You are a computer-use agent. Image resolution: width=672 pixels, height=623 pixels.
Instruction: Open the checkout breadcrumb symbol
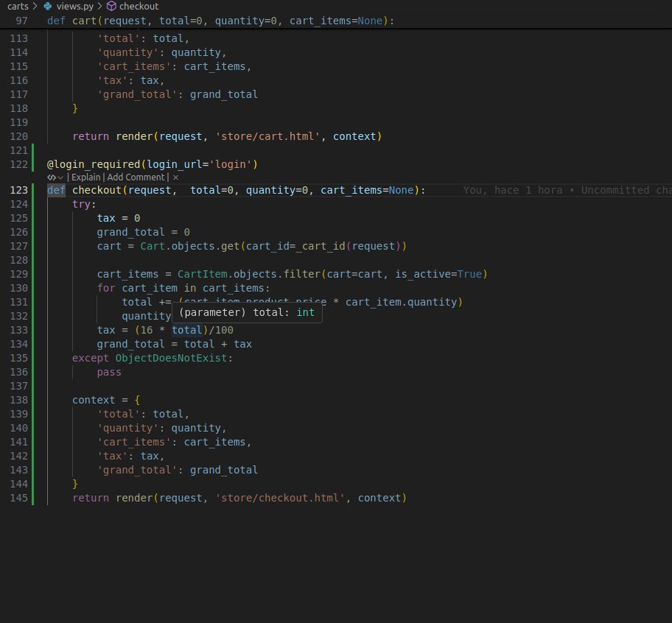pyautogui.click(x=139, y=6)
